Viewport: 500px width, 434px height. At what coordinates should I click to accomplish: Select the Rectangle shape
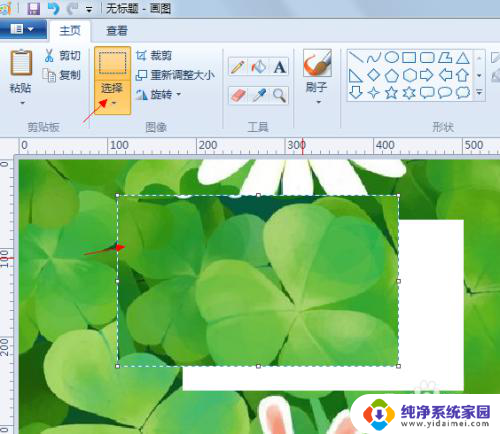(409, 57)
